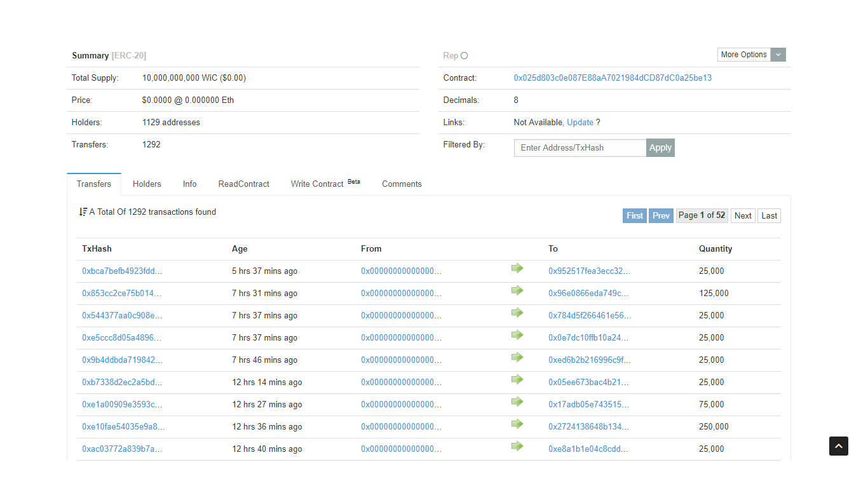
Task: Open transaction hash 0xac03772a839b7a
Action: (x=122, y=449)
